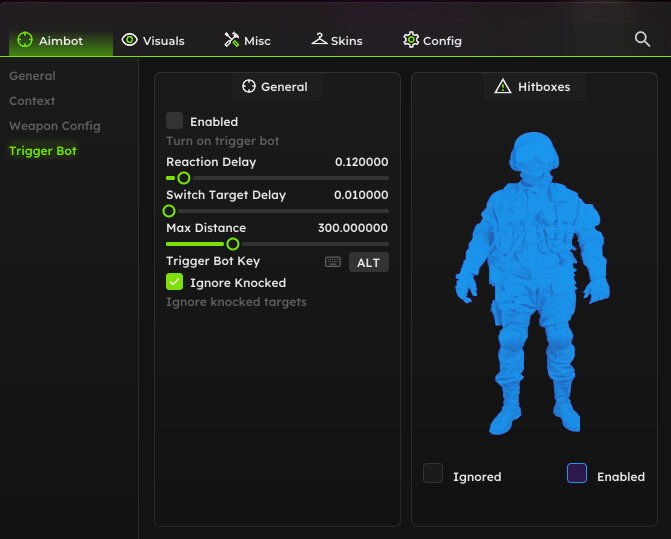Click Max Distance value 300.000000
The image size is (671, 539).
(x=353, y=228)
